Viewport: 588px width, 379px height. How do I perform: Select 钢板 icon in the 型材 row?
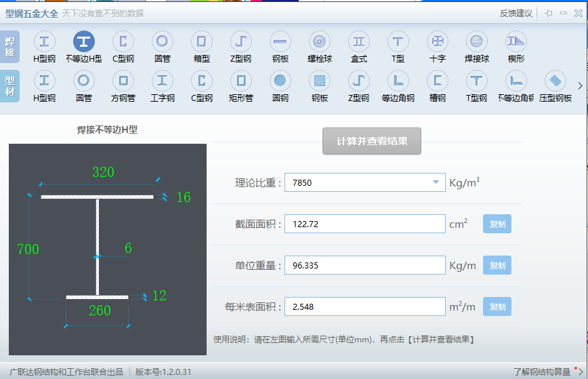pyautogui.click(x=320, y=81)
